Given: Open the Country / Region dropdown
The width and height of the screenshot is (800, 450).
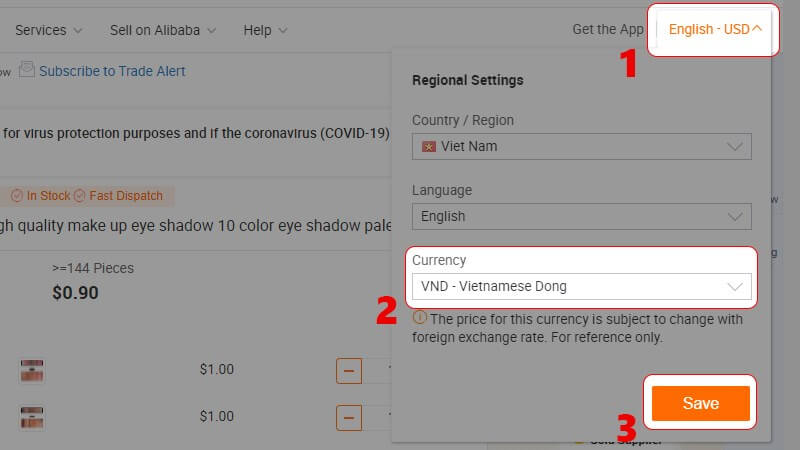Looking at the screenshot, I should tap(582, 146).
